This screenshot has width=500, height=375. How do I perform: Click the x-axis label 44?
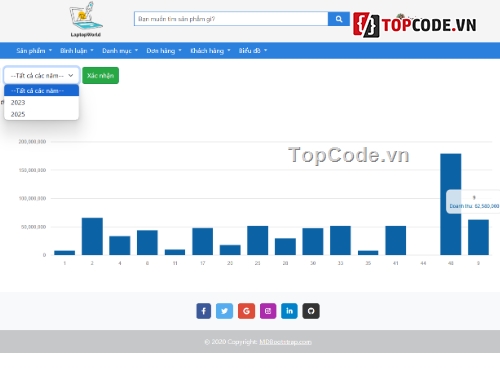(x=423, y=263)
